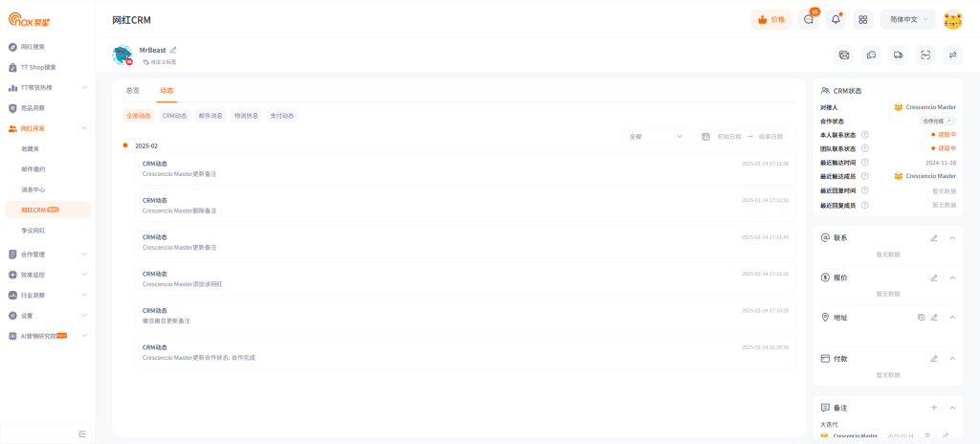The image size is (980, 444).
Task: Open the 简体中文 language dropdown
Action: click(907, 19)
